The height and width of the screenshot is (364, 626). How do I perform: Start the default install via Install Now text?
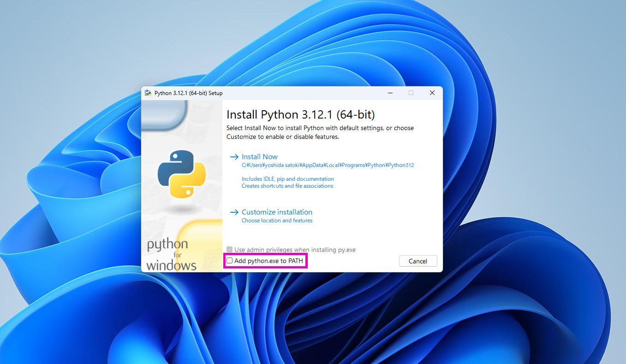[259, 157]
